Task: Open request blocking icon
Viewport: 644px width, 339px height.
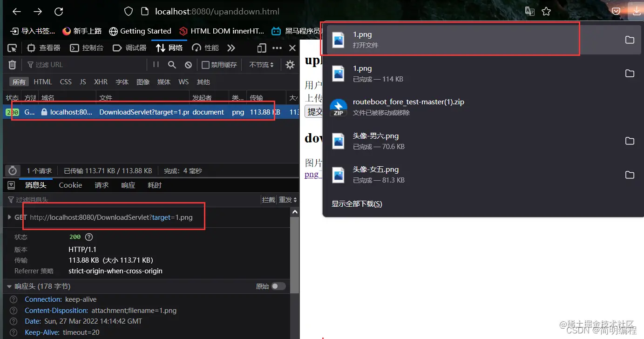Action: (188, 65)
